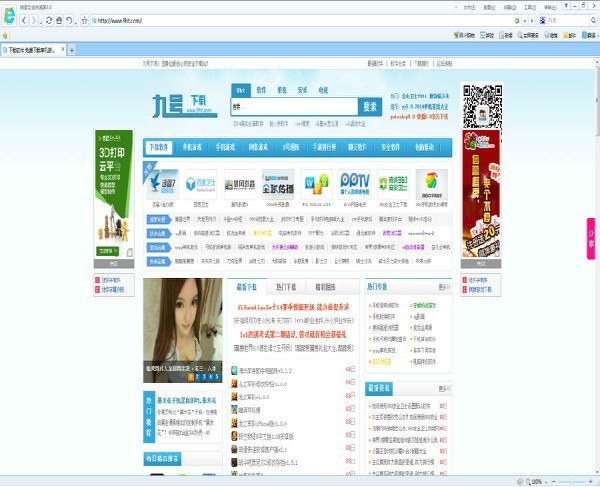This screenshot has width=600, height=487.
Task: Select the 软件 search category tab
Action: click(x=261, y=90)
